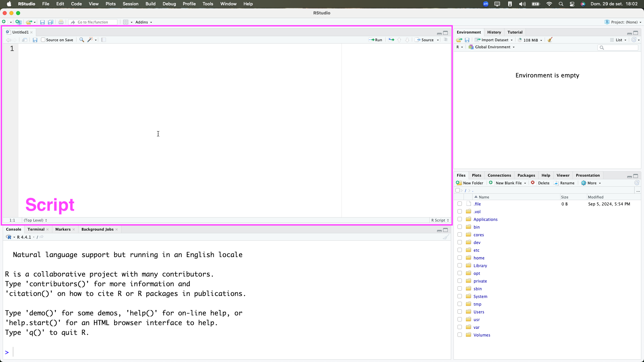
Task: Show the document outline icon
Action: point(445,40)
